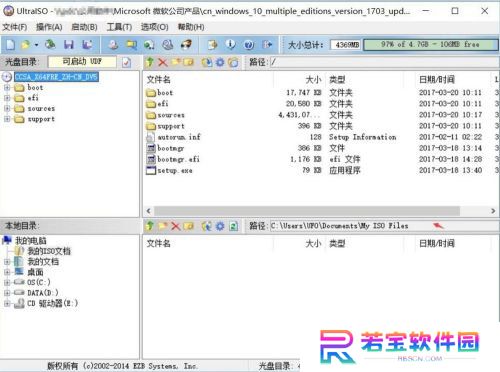Click the Info toolbar icon
Screen dimensions: 500x372
(230, 44)
